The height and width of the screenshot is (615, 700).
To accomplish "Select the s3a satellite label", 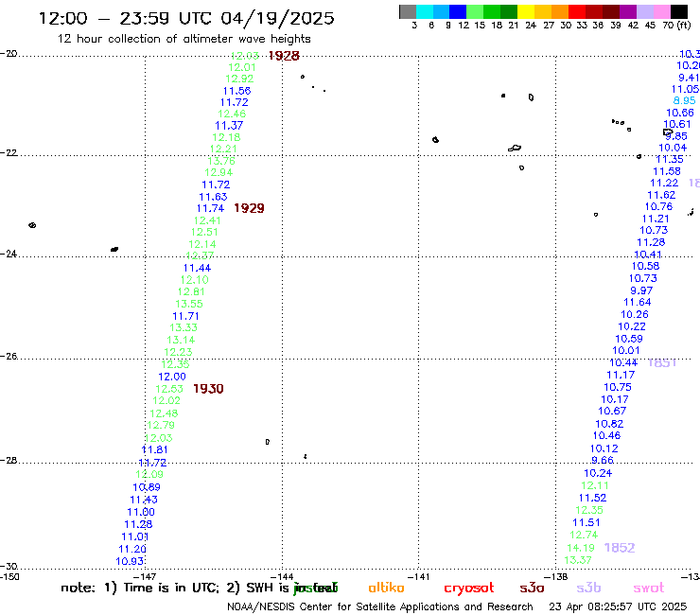I will pyautogui.click(x=532, y=588).
